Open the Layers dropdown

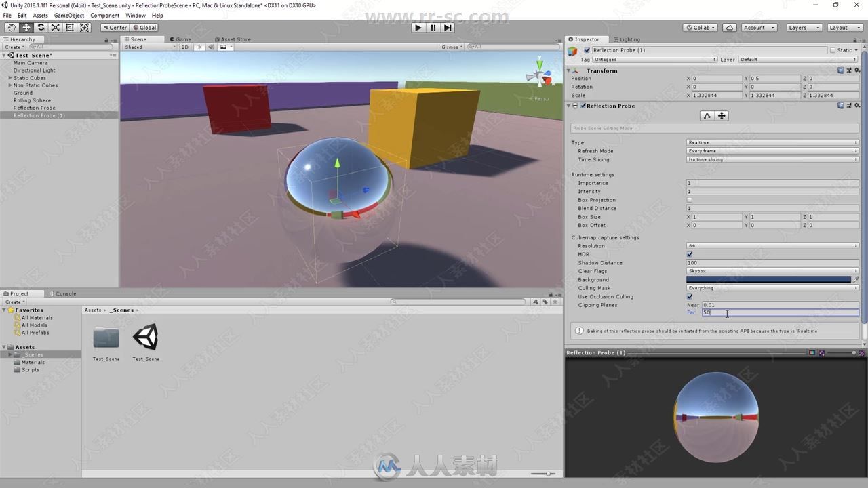804,28
